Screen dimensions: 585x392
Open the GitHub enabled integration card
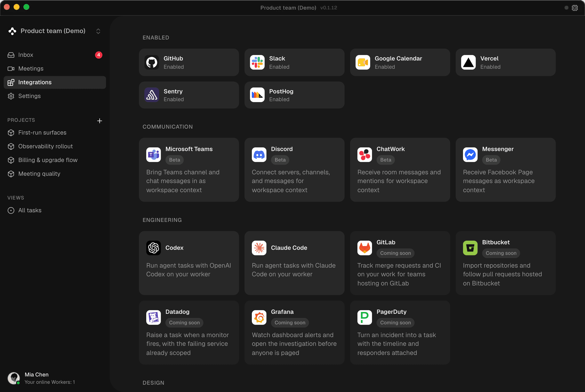pos(189,62)
